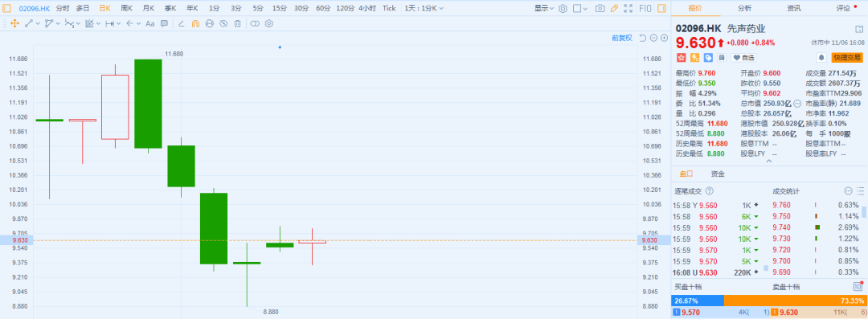Click the 26.67% buy ratio bar

697,301
